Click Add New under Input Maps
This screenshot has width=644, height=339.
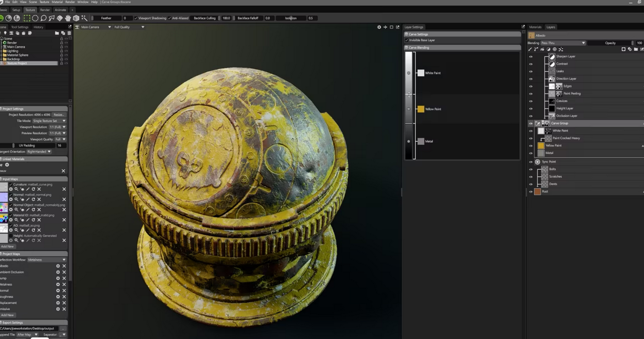pyautogui.click(x=7, y=246)
